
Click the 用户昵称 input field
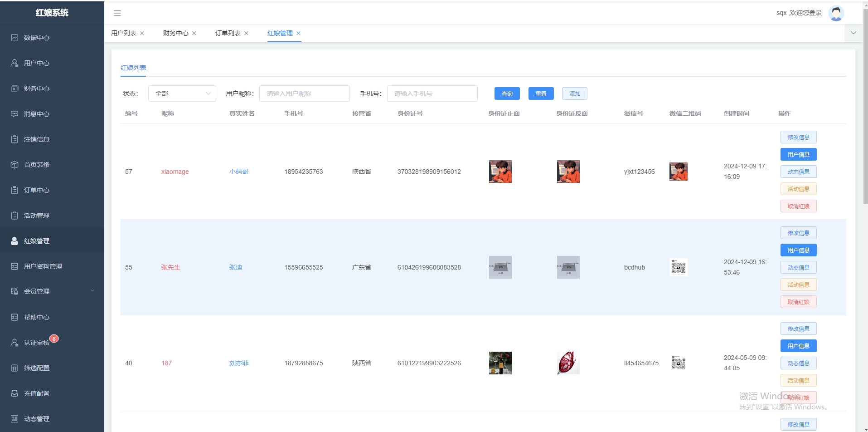coord(305,93)
